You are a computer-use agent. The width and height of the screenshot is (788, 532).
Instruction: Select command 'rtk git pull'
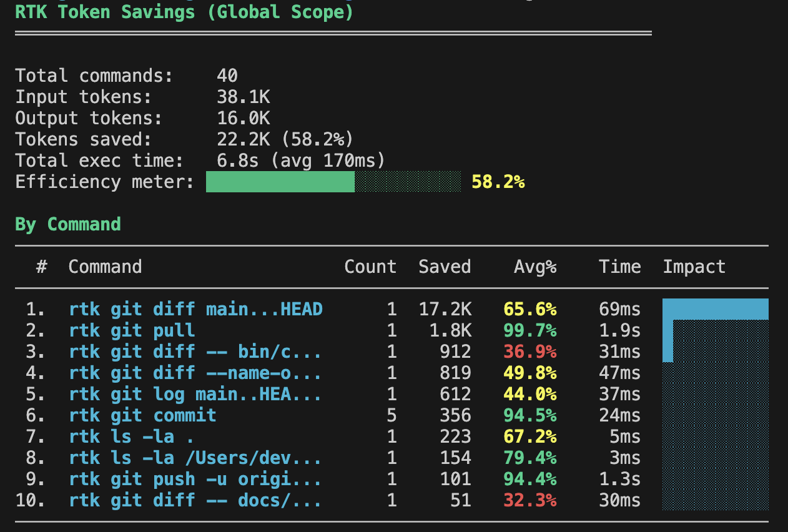(x=132, y=330)
